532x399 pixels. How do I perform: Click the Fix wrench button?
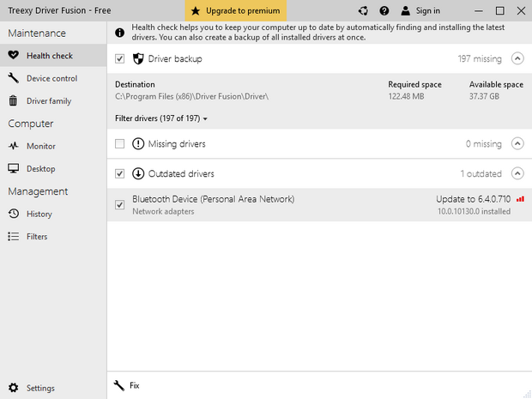(127, 385)
